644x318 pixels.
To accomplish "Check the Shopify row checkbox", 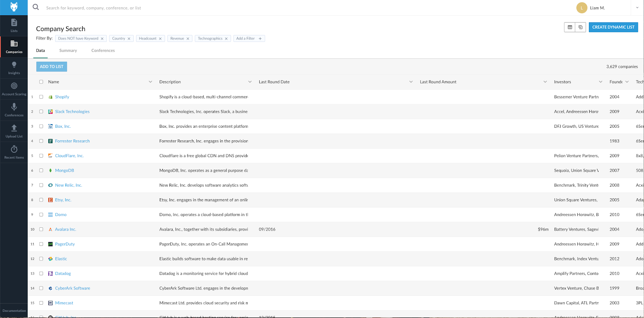I will click(x=41, y=97).
